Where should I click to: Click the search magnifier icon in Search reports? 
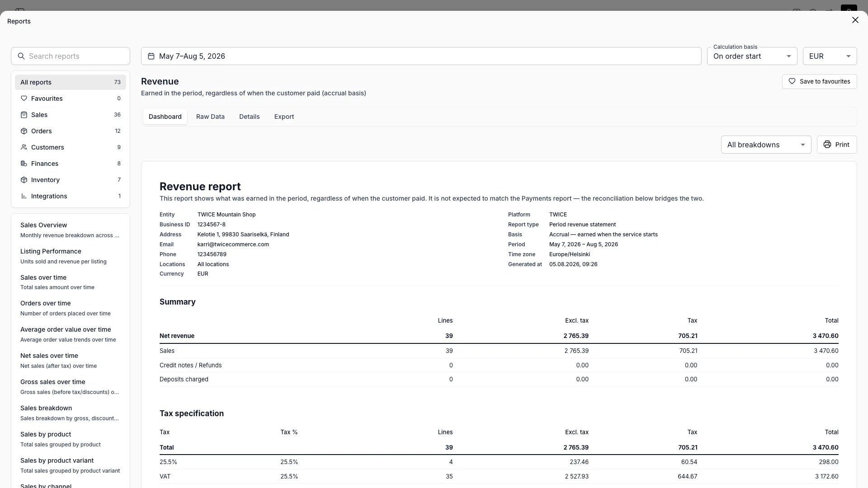click(21, 56)
